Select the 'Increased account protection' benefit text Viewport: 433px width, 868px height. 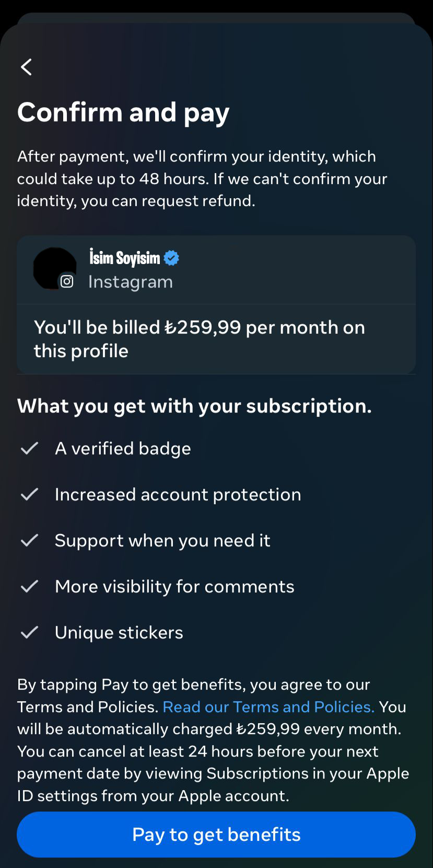point(178,495)
